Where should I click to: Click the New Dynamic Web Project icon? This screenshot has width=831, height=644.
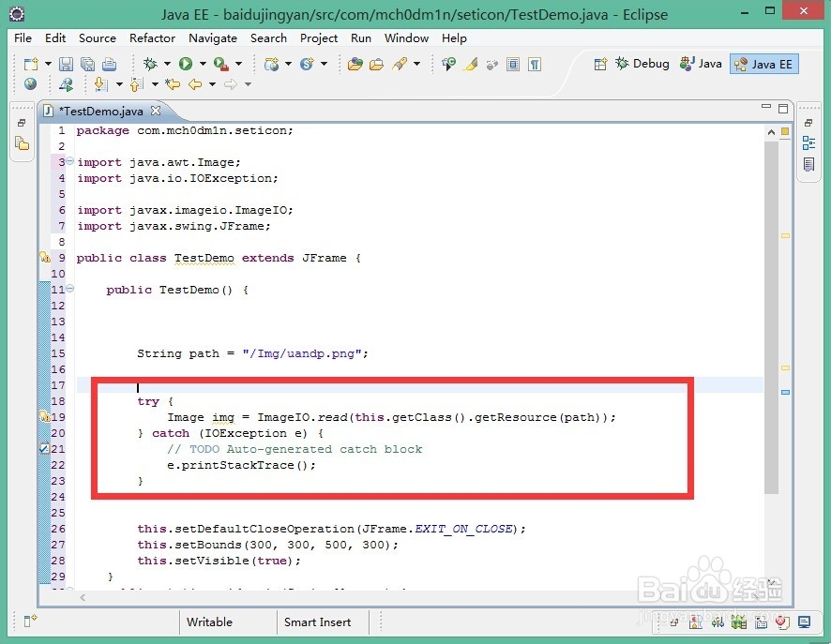point(271,64)
